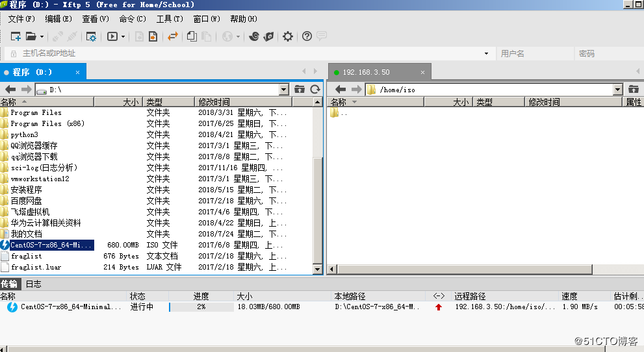Expand the host address dropdown arrow
644x352 pixels.
(x=486, y=53)
